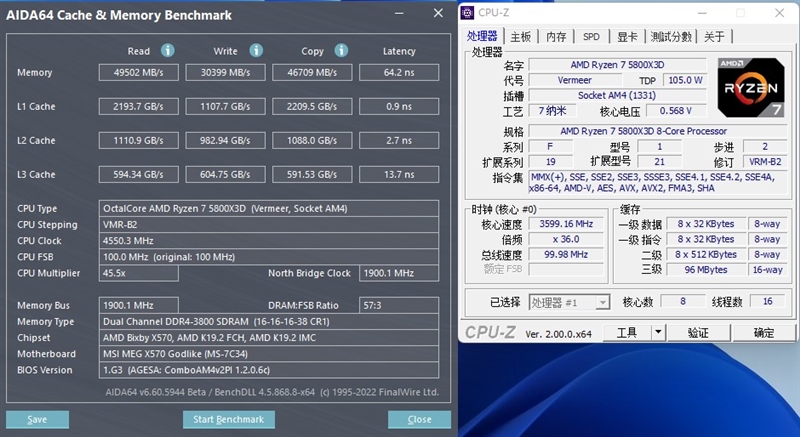Viewport: 800px width, 437px height.
Task: Switch to the 处理器 tab in CPU-Z
Action: point(482,36)
